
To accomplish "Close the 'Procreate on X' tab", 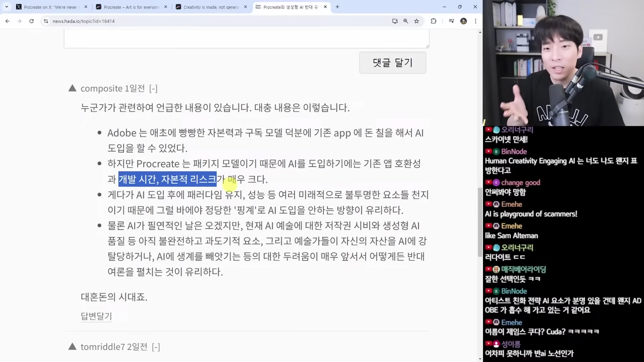I will pyautogui.click(x=86, y=7).
